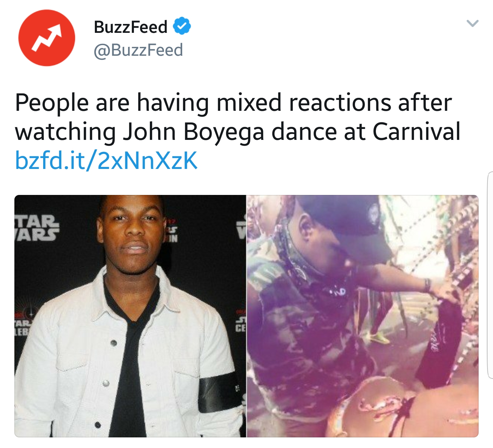Open the @BuzzFeed handle
This screenshot has width=493, height=448.
point(138,50)
